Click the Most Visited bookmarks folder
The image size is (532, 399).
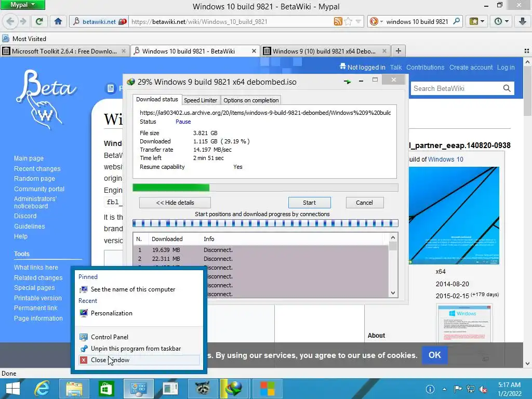24,38
